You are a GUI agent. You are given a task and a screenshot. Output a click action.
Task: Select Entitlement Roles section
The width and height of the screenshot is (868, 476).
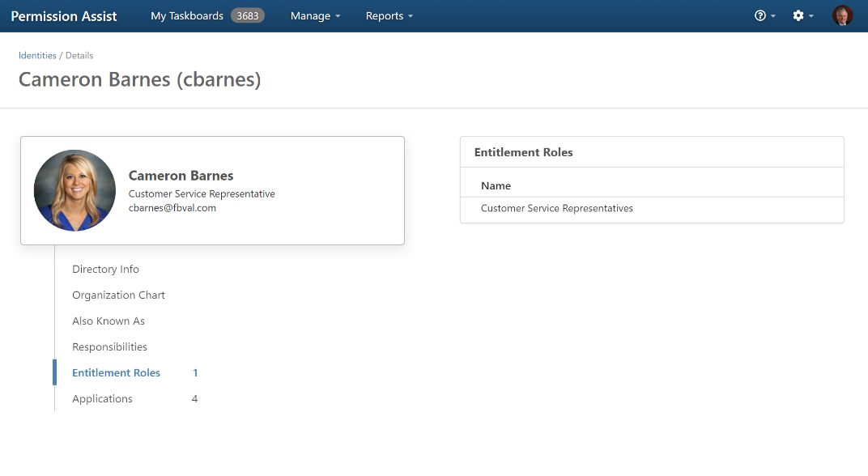click(x=116, y=373)
